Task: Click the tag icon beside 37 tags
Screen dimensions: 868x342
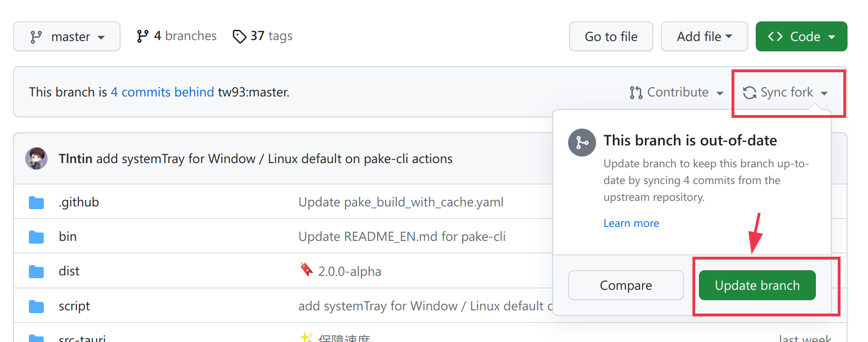Action: point(239,36)
